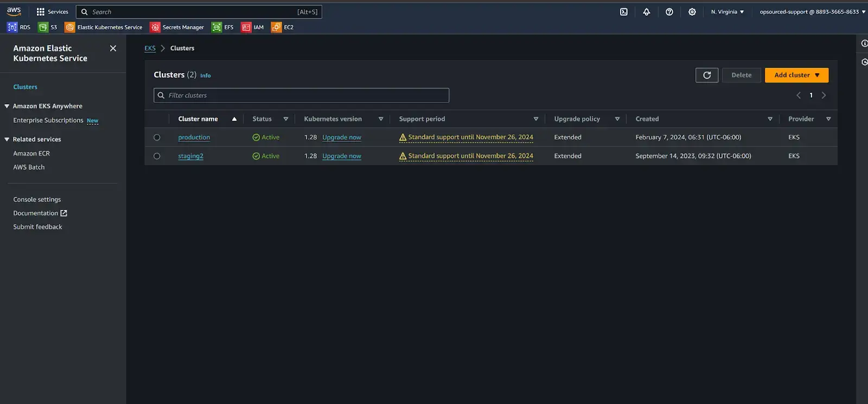Screen dimensions: 868x404
Task: Open the Info link beside Clusters heading
Action: click(205, 76)
